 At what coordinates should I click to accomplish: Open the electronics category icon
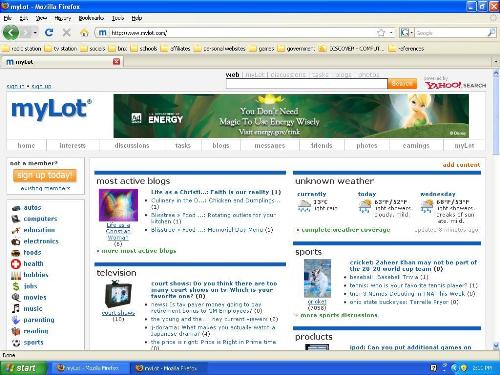click(16, 241)
